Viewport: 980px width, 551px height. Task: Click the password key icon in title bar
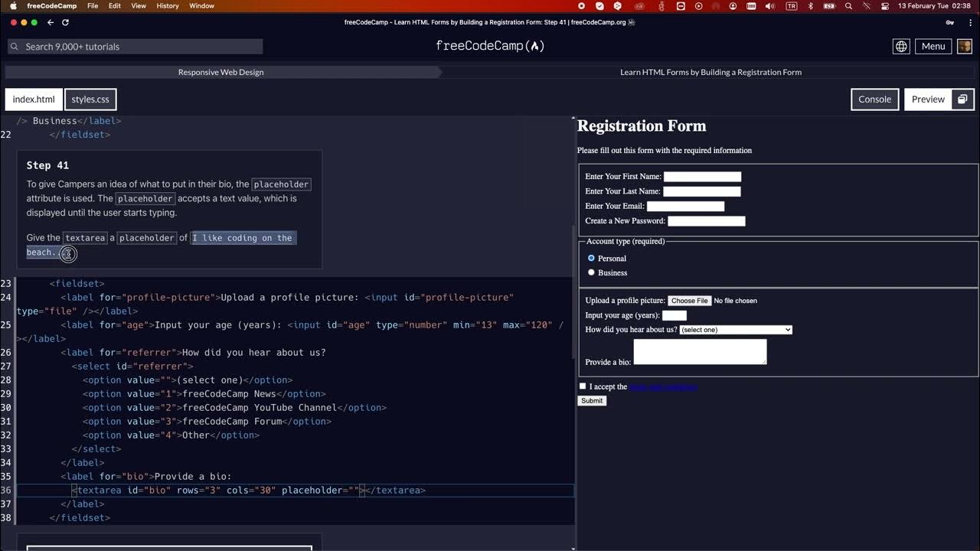coord(950,22)
